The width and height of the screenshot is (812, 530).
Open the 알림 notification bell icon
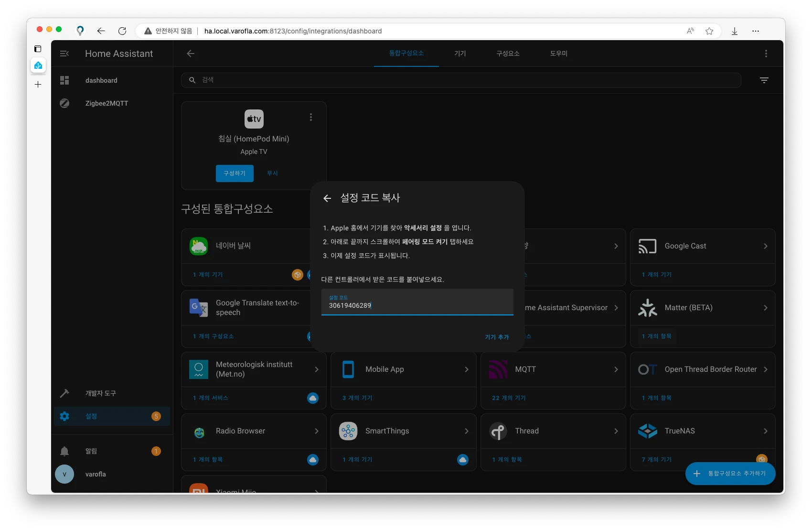(x=64, y=451)
